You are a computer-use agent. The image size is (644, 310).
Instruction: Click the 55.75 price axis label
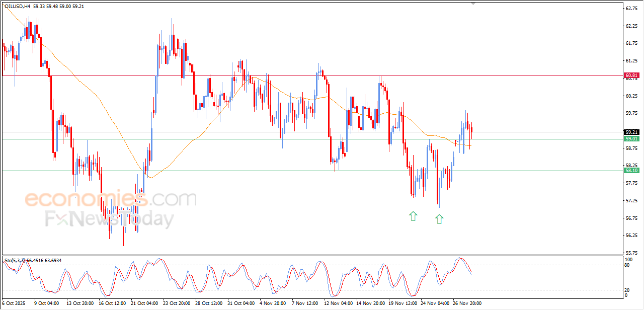pyautogui.click(x=631, y=253)
